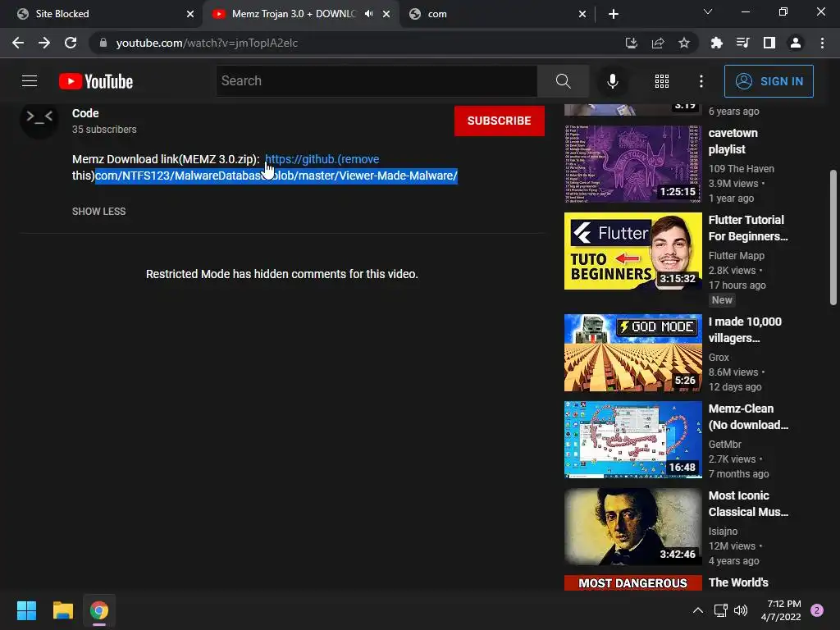Click the address bar URL
Viewport: 840px width, 630px height.
pyautogui.click(x=207, y=43)
